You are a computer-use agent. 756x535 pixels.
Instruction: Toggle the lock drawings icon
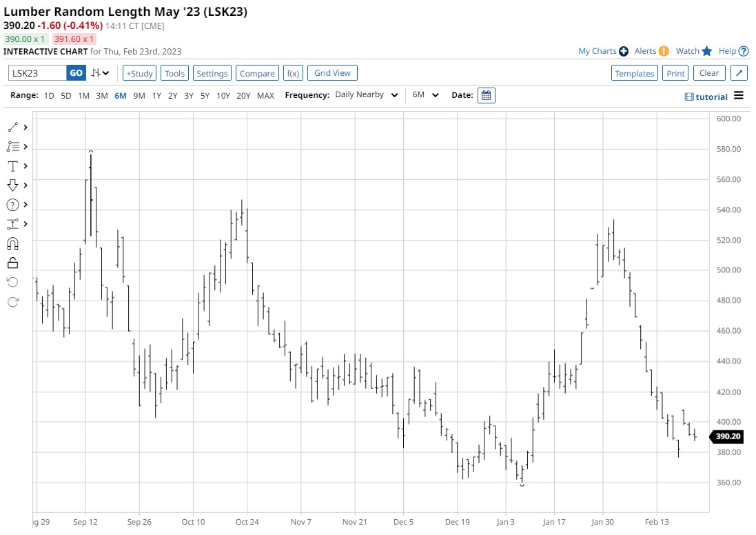pos(12,263)
